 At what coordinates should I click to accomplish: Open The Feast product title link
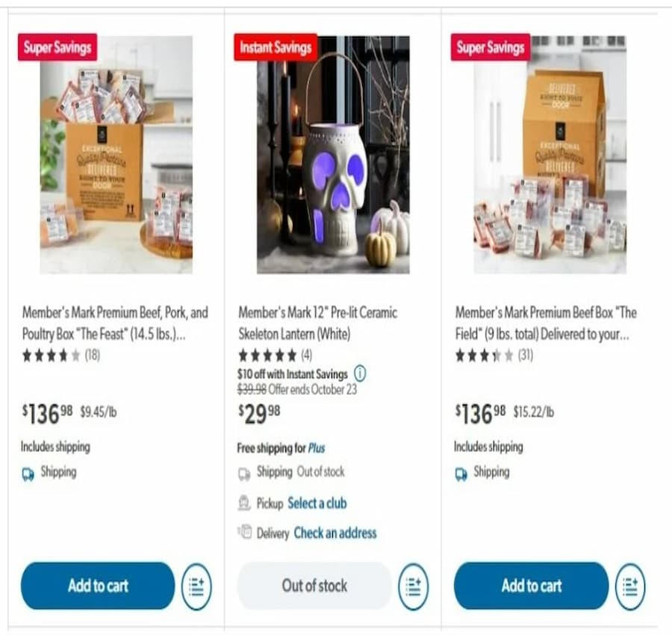coord(115,323)
